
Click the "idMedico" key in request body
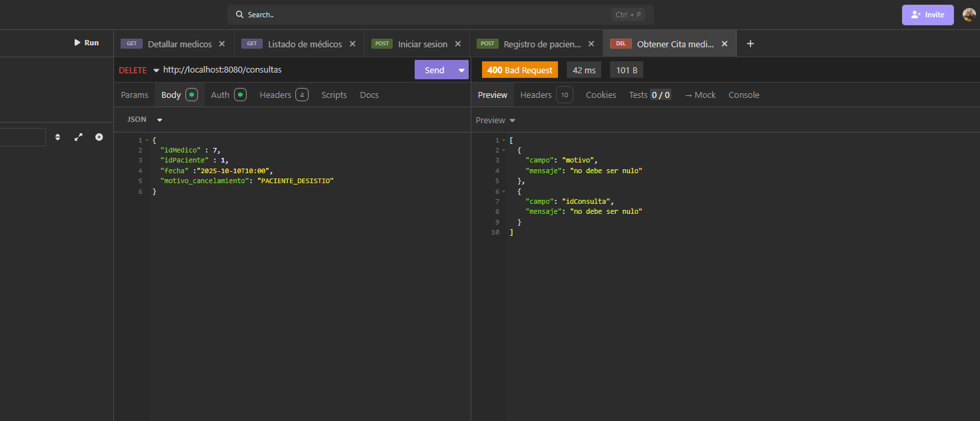coord(180,151)
